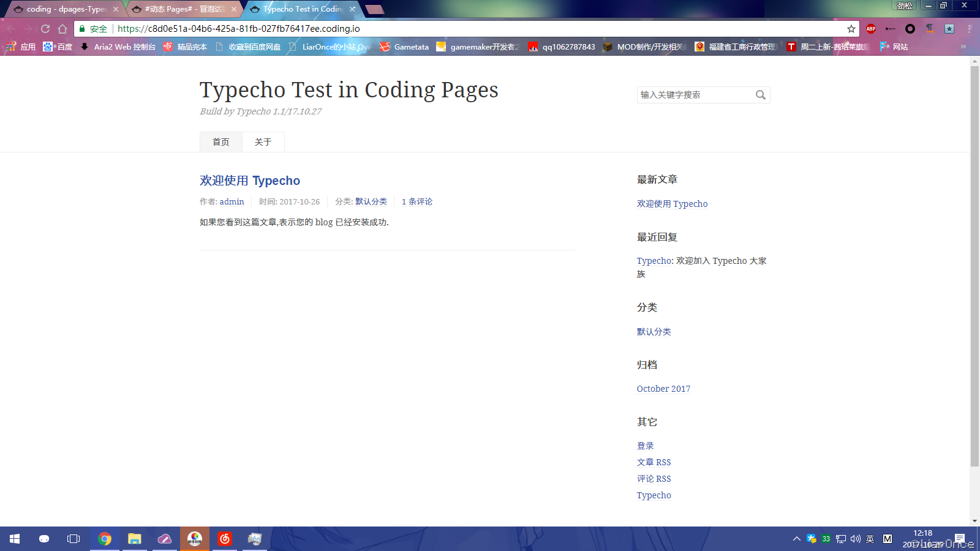Open the 文章 RSS feed link
Viewport: 980px width, 551px height.
click(x=654, y=462)
